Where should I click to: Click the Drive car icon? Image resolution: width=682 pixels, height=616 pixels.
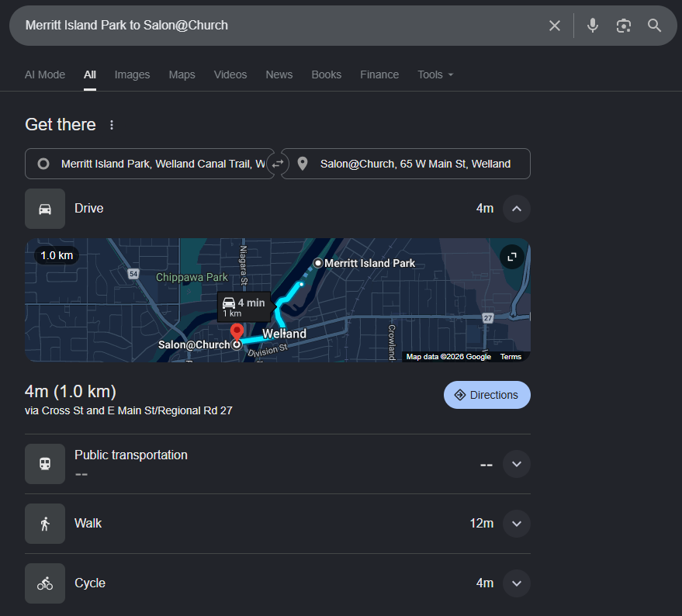45,209
